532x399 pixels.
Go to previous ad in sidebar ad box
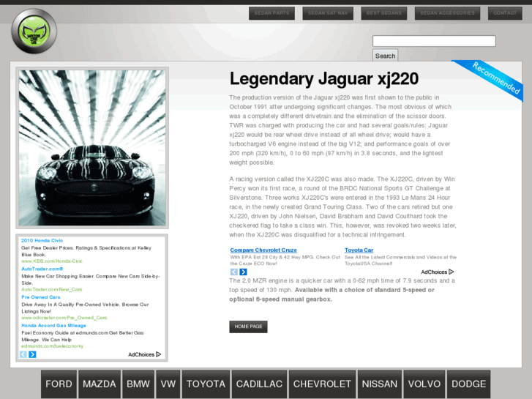23,354
